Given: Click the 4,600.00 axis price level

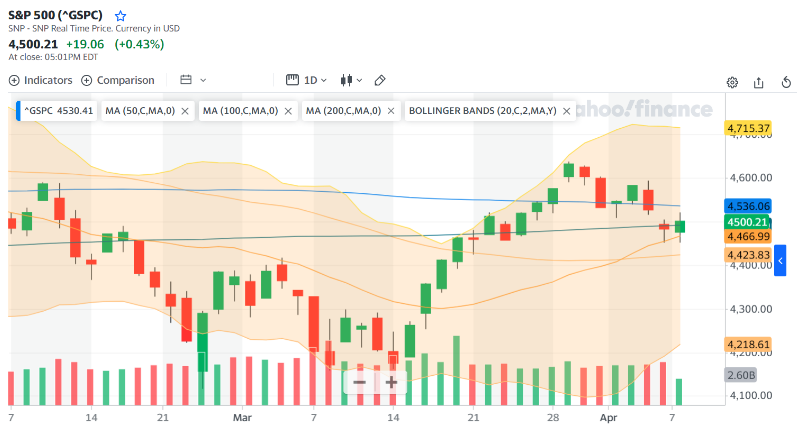Looking at the screenshot, I should click(751, 178).
